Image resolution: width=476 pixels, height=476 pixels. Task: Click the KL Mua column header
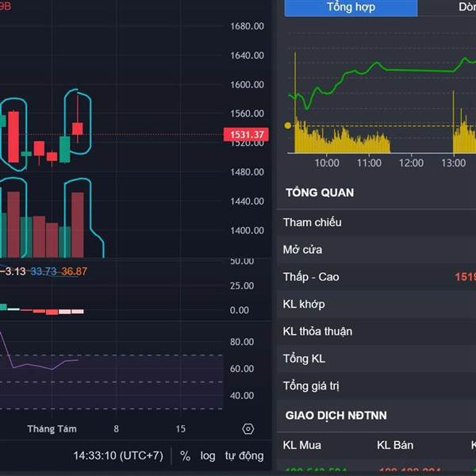coord(302,445)
